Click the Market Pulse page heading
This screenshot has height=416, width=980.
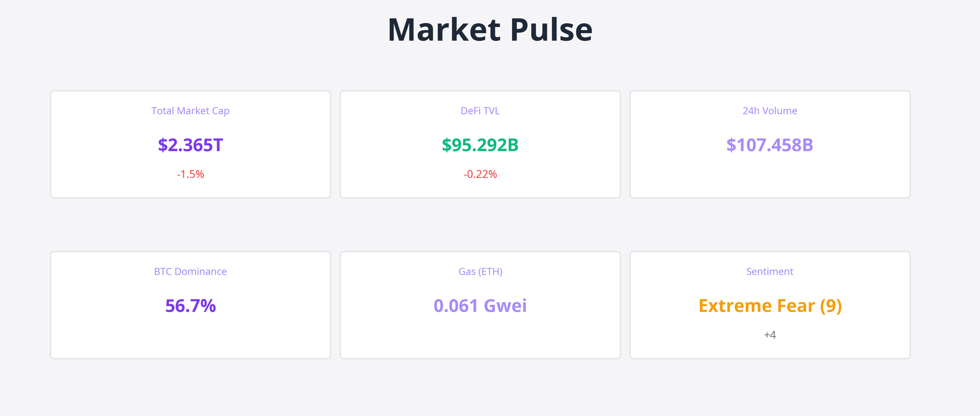coord(490,30)
